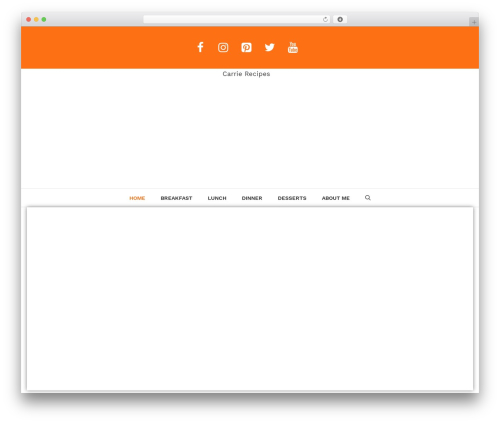
Task: Minimize the window with yellow button
Action: (x=36, y=19)
